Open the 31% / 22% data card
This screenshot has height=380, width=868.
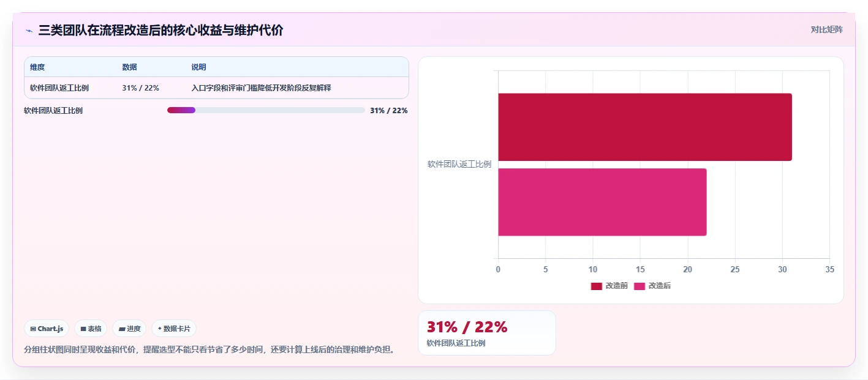point(487,333)
